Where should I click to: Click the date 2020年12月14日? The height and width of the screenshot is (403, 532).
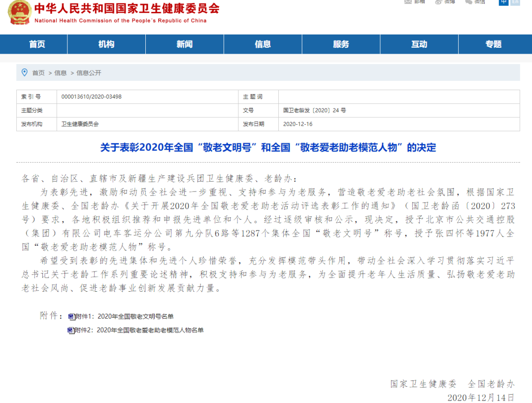(481, 398)
